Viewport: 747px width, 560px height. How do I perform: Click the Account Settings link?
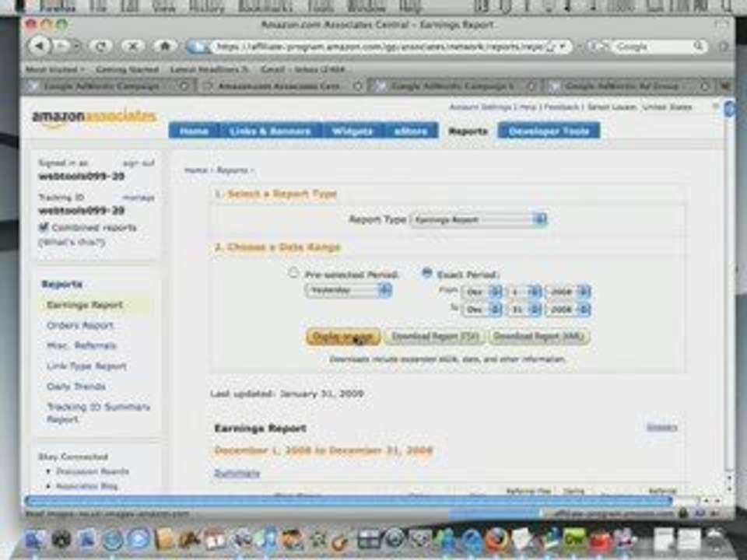click(x=480, y=107)
